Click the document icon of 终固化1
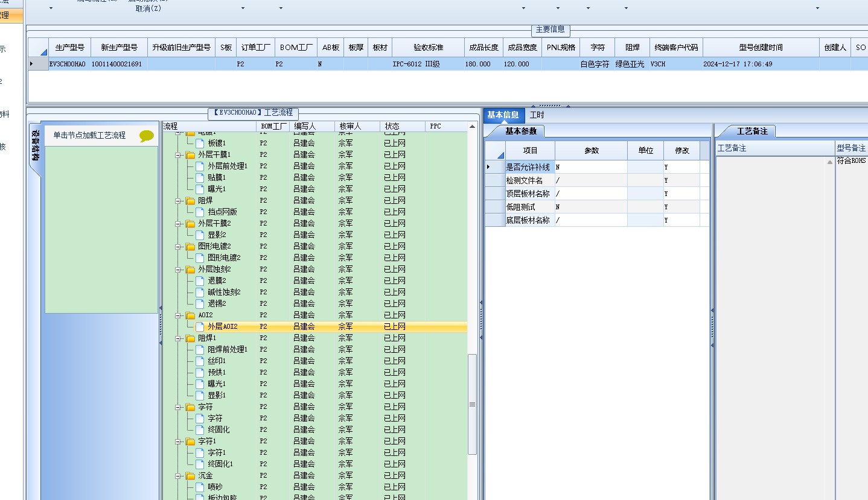Viewport: 868px width, 500px height. 200,464
